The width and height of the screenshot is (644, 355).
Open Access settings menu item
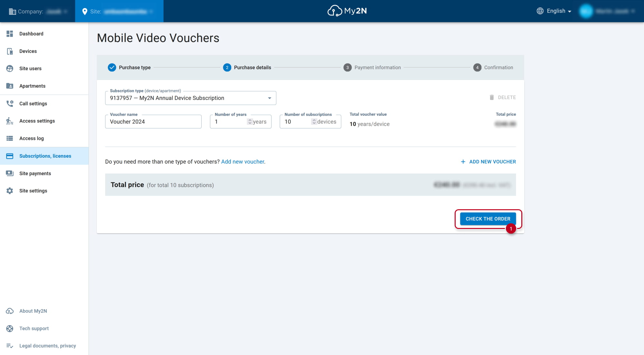(44, 121)
